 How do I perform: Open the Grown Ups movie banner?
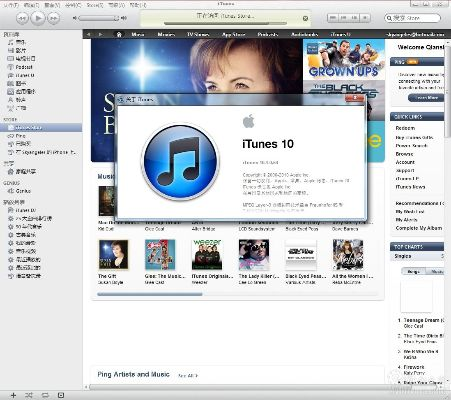344,59
